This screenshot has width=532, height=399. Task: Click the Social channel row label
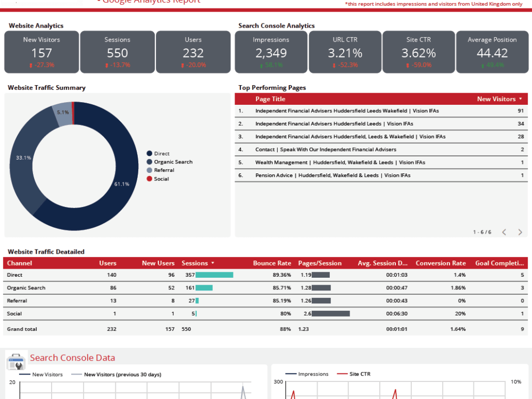coord(14,313)
